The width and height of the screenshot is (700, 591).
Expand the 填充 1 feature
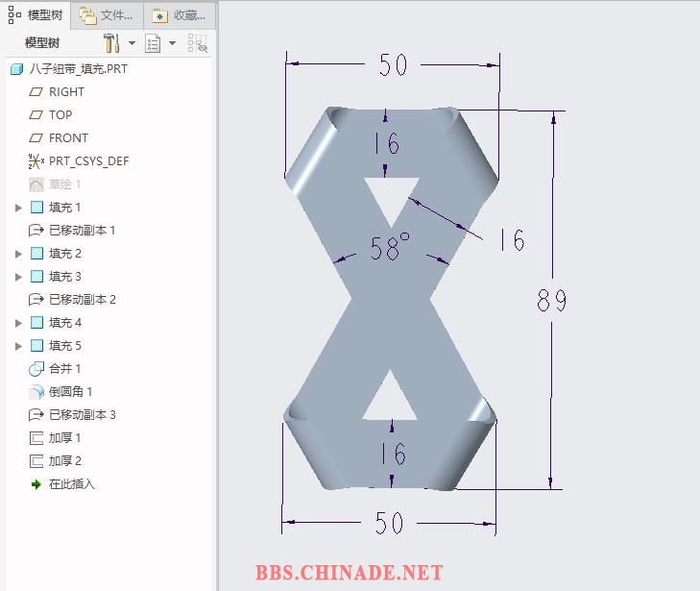coord(18,208)
